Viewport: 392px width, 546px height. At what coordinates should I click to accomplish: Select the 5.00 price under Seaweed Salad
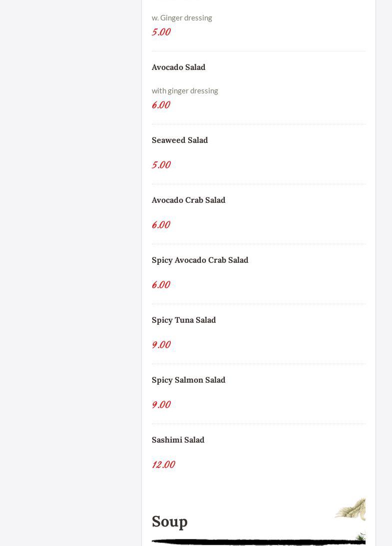coord(161,165)
